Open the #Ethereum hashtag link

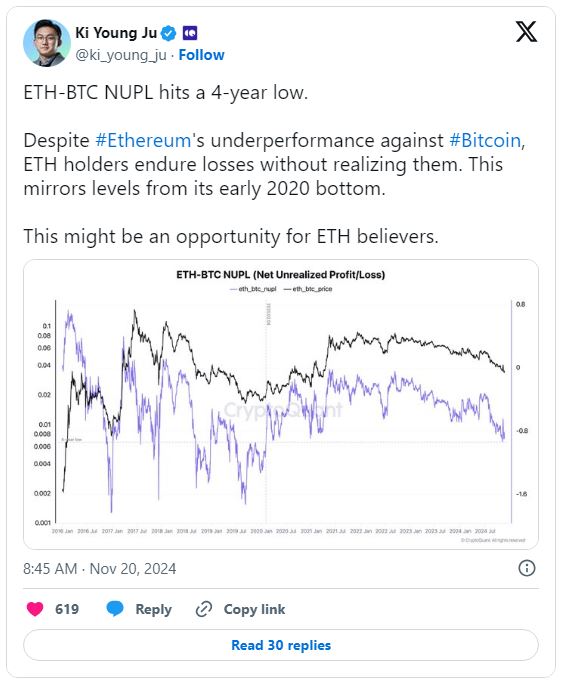pyautogui.click(x=143, y=141)
